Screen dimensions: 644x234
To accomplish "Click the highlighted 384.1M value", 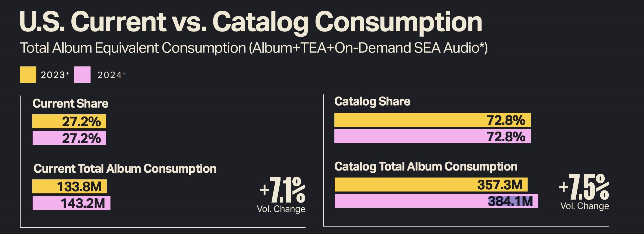I will coord(511,201).
